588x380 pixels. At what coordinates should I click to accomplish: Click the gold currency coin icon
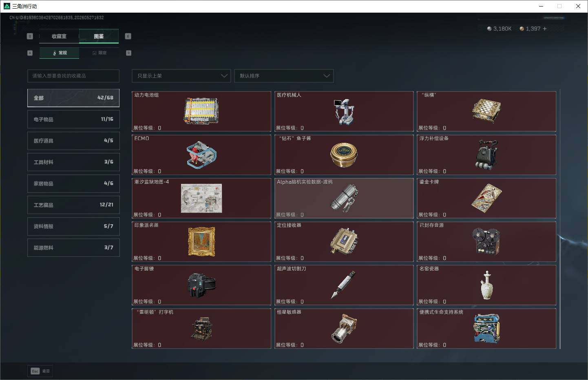(522, 29)
